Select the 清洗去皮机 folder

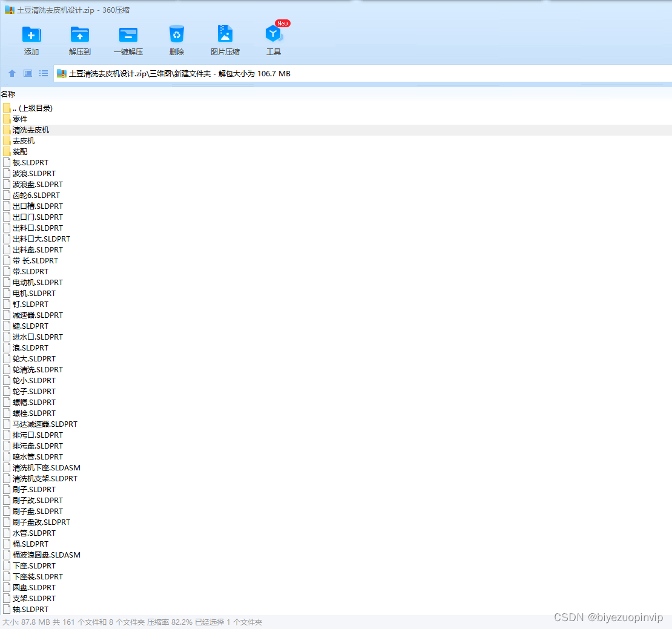(31, 130)
